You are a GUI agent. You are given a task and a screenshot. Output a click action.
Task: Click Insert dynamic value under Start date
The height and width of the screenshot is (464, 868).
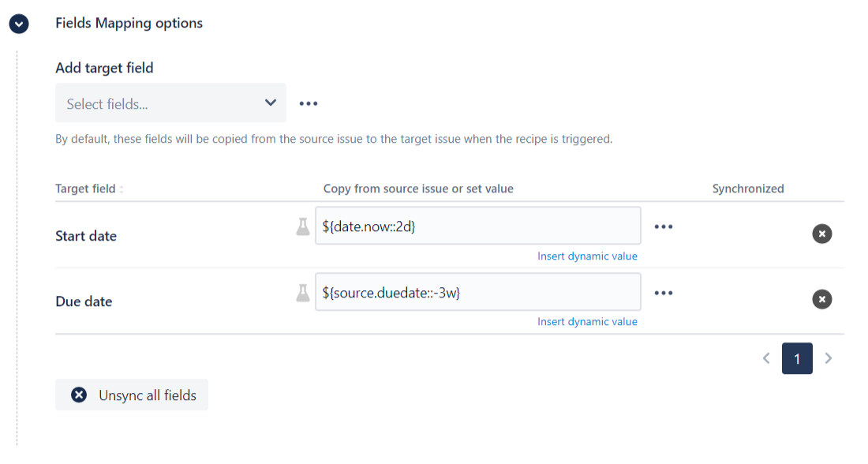tap(587, 256)
